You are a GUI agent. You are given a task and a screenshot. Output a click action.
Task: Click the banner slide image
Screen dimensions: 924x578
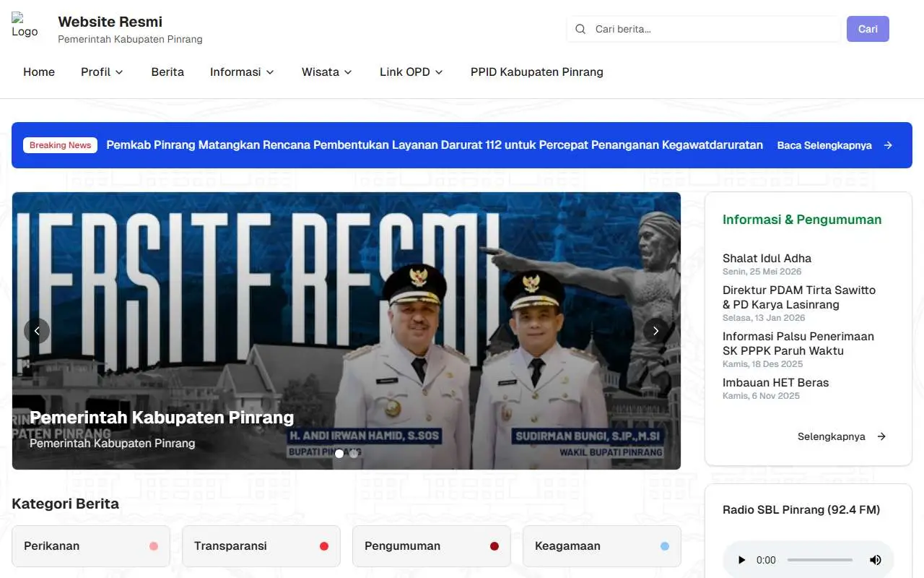pyautogui.click(x=346, y=331)
